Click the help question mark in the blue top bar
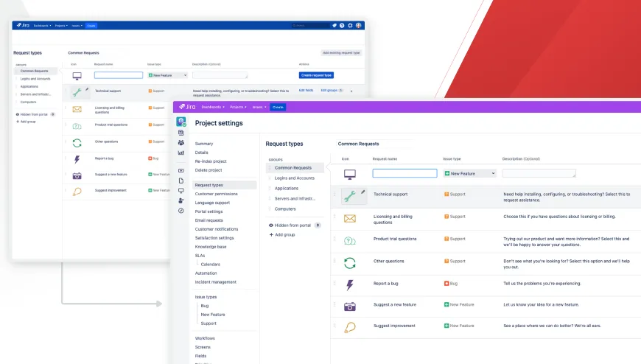Image resolution: width=641 pixels, height=364 pixels. pos(342,25)
